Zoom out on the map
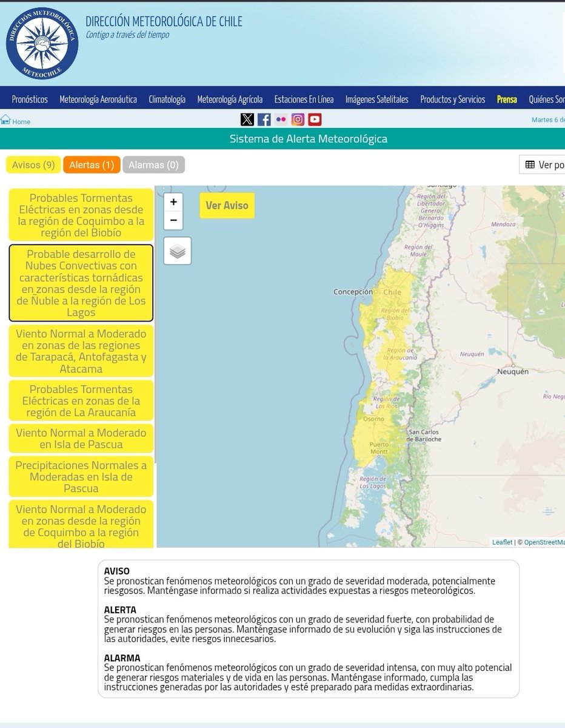565x728 pixels. (x=173, y=220)
